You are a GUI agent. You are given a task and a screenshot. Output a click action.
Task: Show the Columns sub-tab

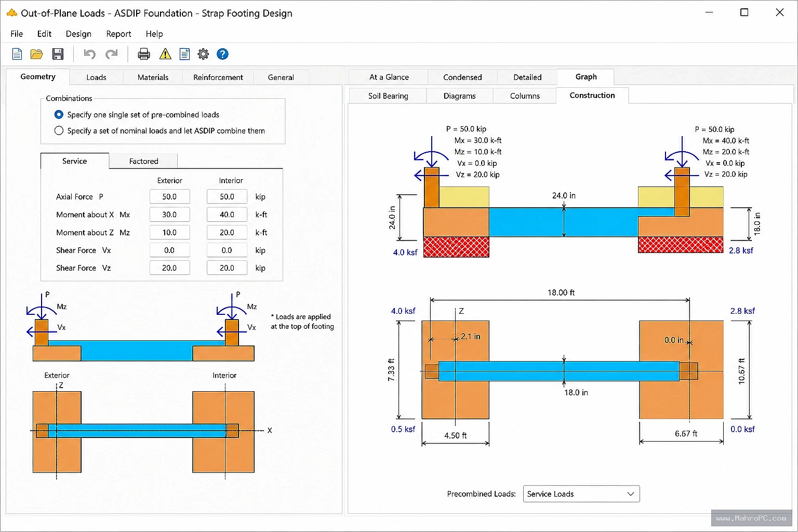pos(525,96)
